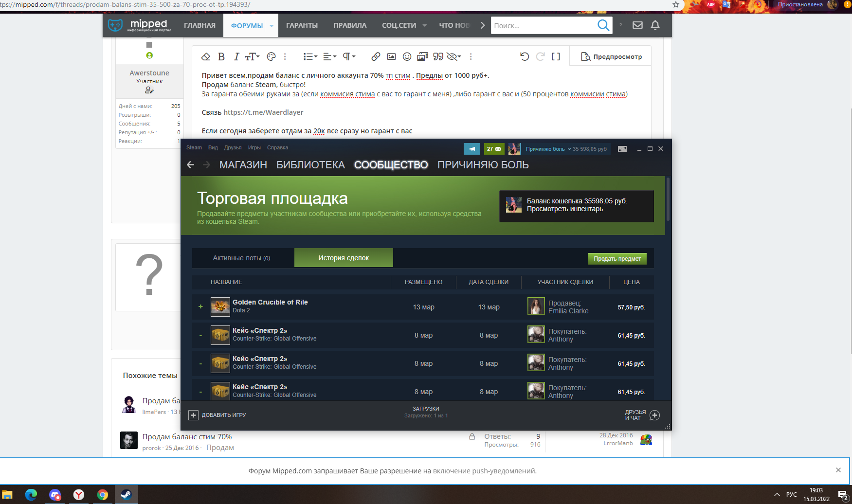Viewport: 852px width, 504px height.
Task: Toggle italic formatting in the post editor
Action: (236, 57)
